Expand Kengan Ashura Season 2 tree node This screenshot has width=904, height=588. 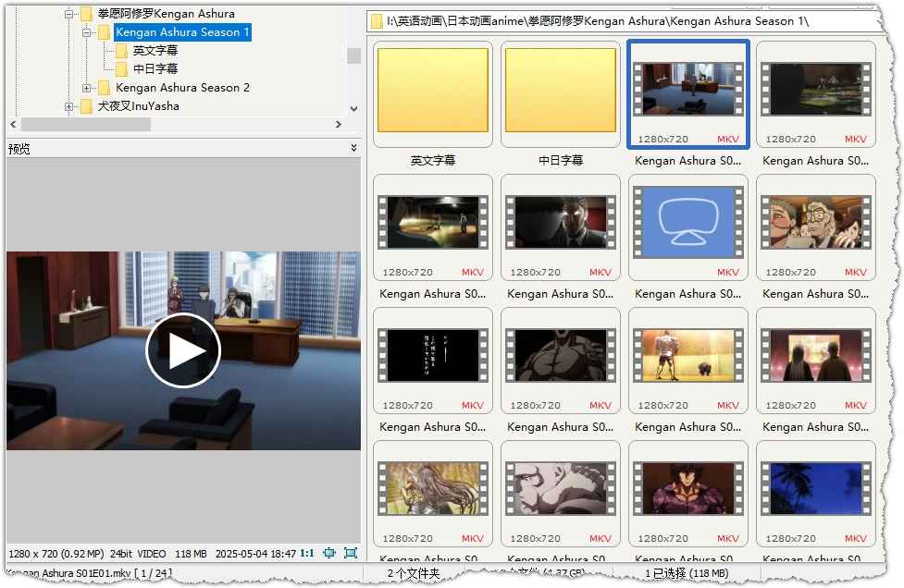[x=87, y=88]
